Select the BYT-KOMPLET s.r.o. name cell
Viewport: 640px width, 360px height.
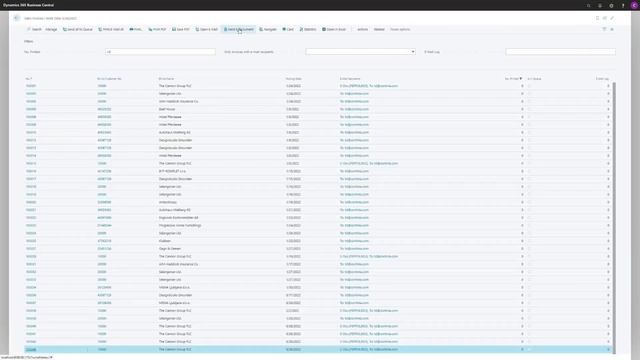172,171
